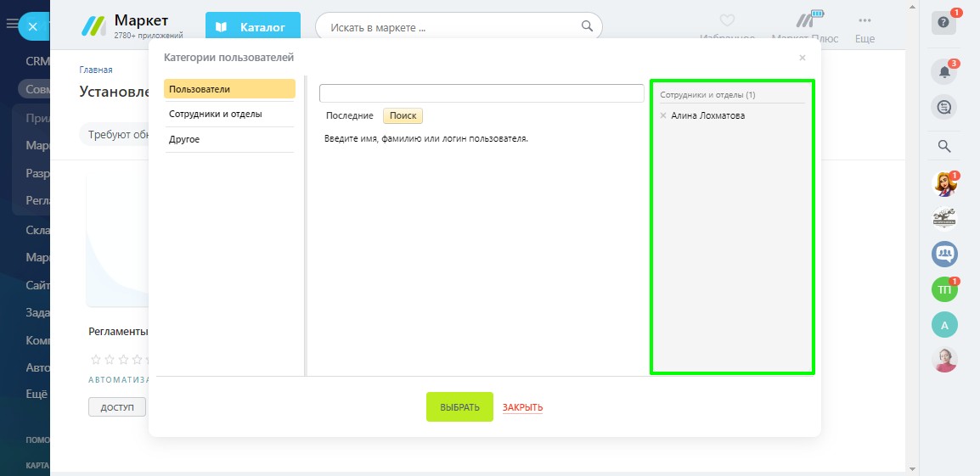The image size is (980, 476).
Task: Switch to Последние users list
Action: point(349,115)
